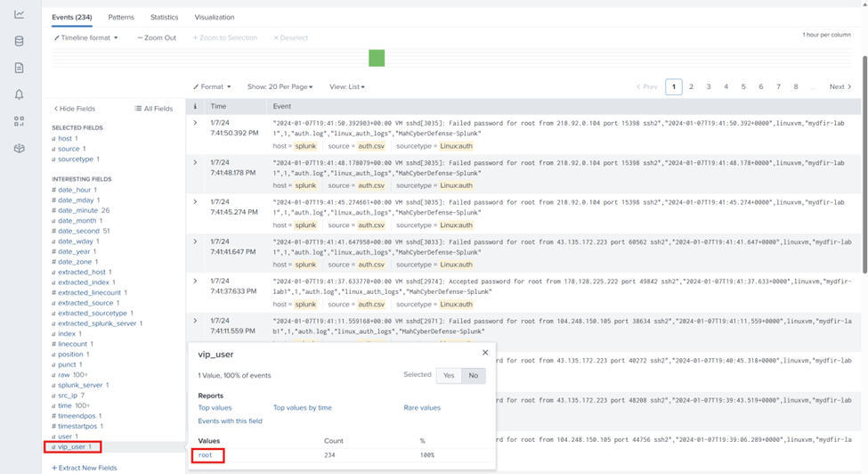The width and height of the screenshot is (868, 474).
Task: Close the vip_user field popup
Action: 485,353
